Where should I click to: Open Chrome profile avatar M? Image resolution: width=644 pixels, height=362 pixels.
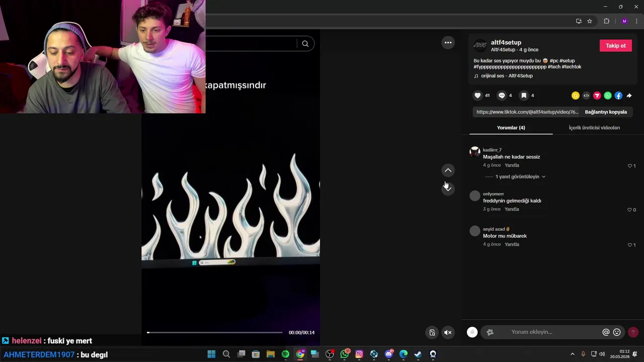tap(624, 21)
